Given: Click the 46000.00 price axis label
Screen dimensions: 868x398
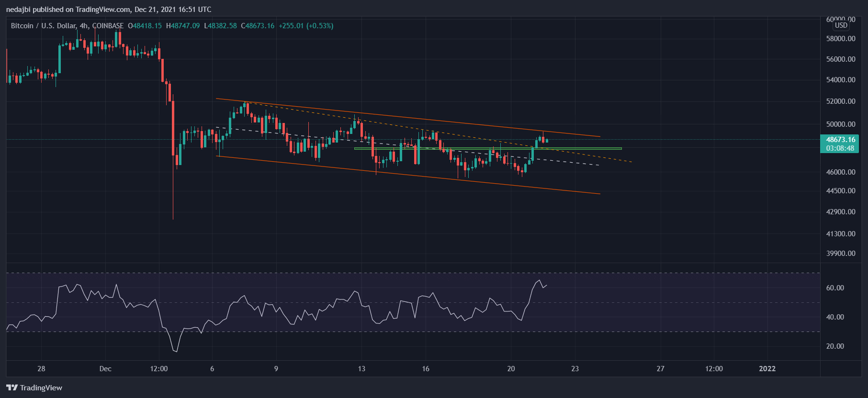Looking at the screenshot, I should [x=841, y=172].
